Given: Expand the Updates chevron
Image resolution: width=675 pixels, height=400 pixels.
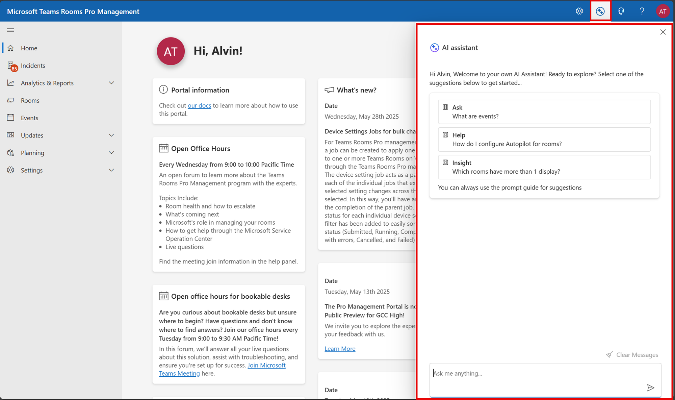Looking at the screenshot, I should pos(111,136).
